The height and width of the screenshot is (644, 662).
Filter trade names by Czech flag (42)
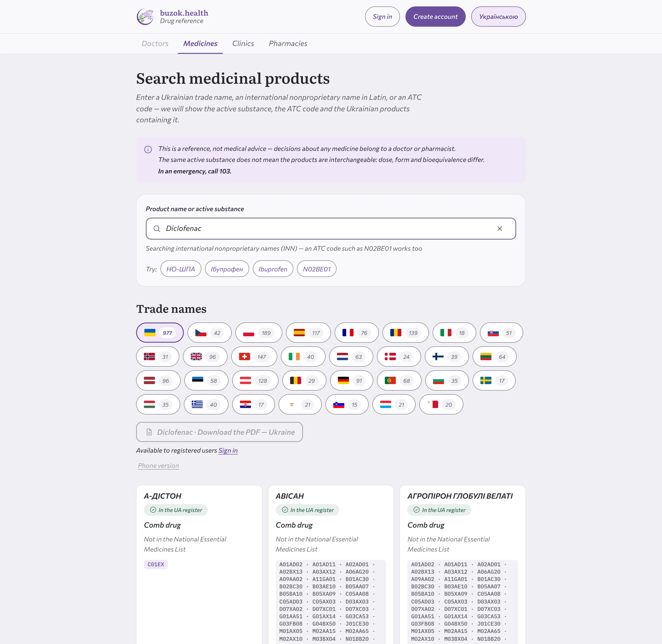coord(209,333)
